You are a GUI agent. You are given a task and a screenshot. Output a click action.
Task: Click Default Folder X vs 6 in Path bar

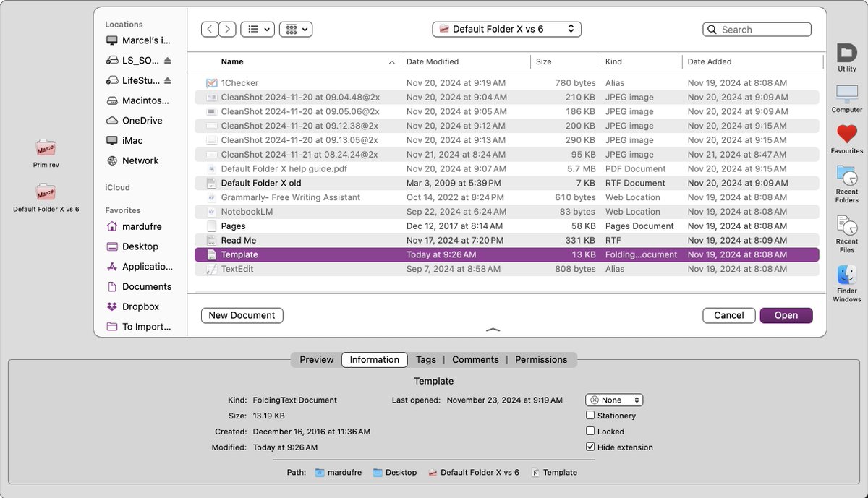tap(473, 472)
